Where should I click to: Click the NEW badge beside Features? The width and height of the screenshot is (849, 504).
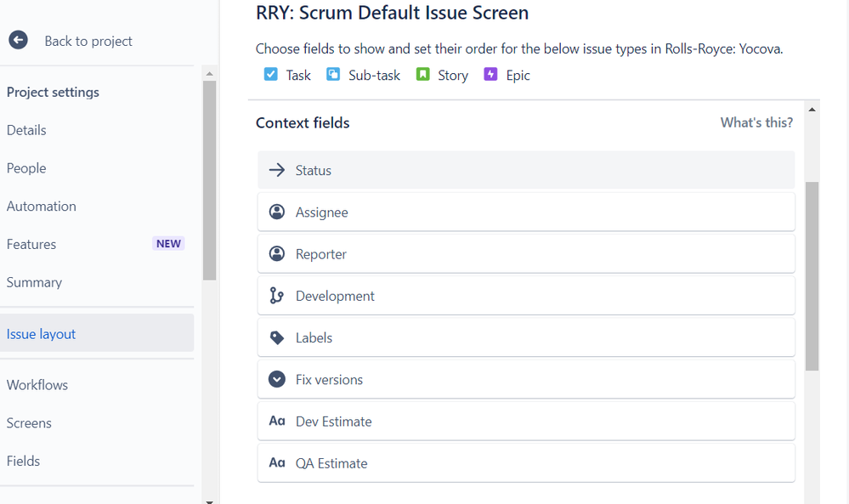[x=168, y=244]
